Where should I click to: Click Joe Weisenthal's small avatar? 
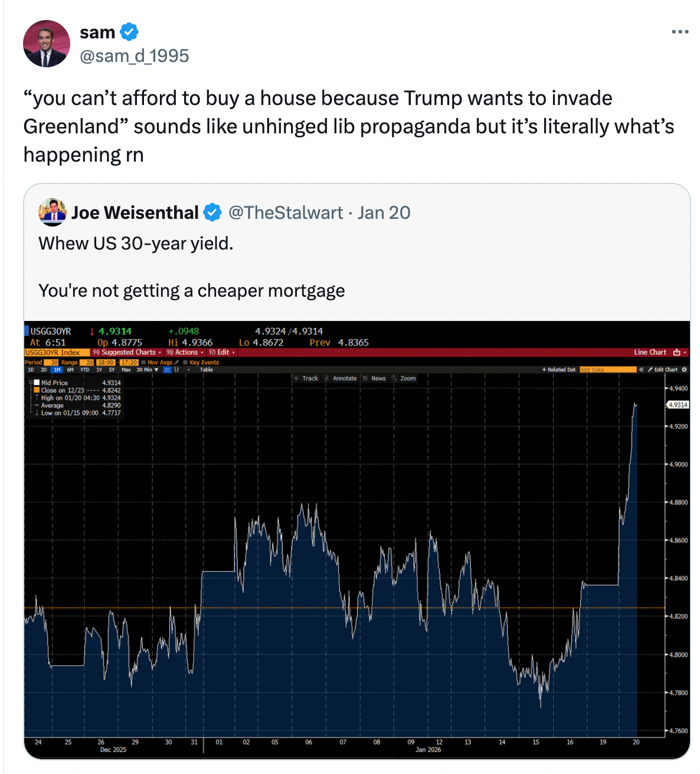52,212
